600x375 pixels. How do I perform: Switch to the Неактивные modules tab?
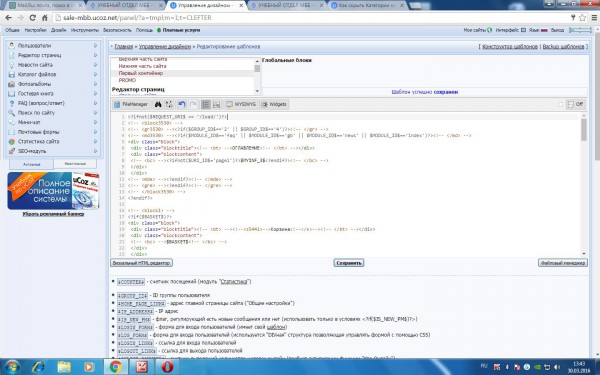[75, 164]
